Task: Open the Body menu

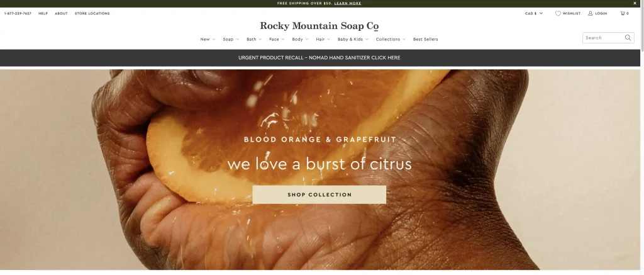Action: click(300, 40)
